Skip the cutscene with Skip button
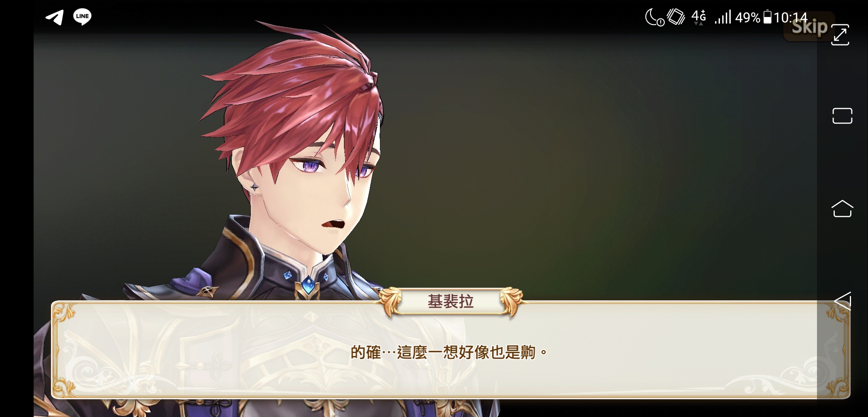This screenshot has height=417, width=868. (x=809, y=27)
